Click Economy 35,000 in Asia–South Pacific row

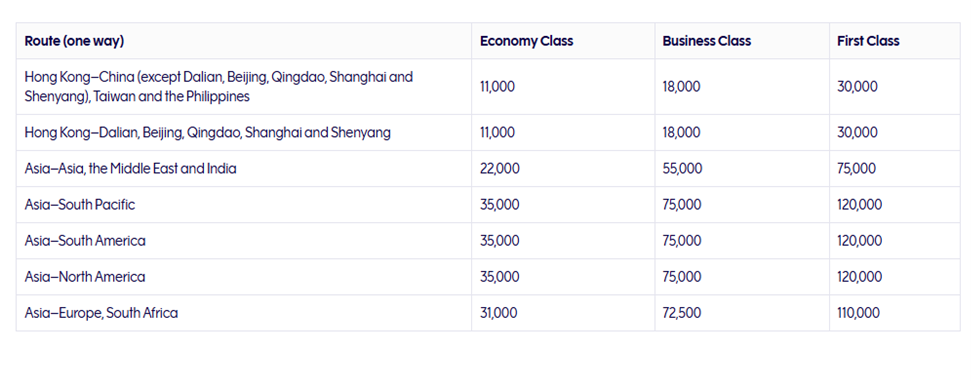(x=500, y=204)
